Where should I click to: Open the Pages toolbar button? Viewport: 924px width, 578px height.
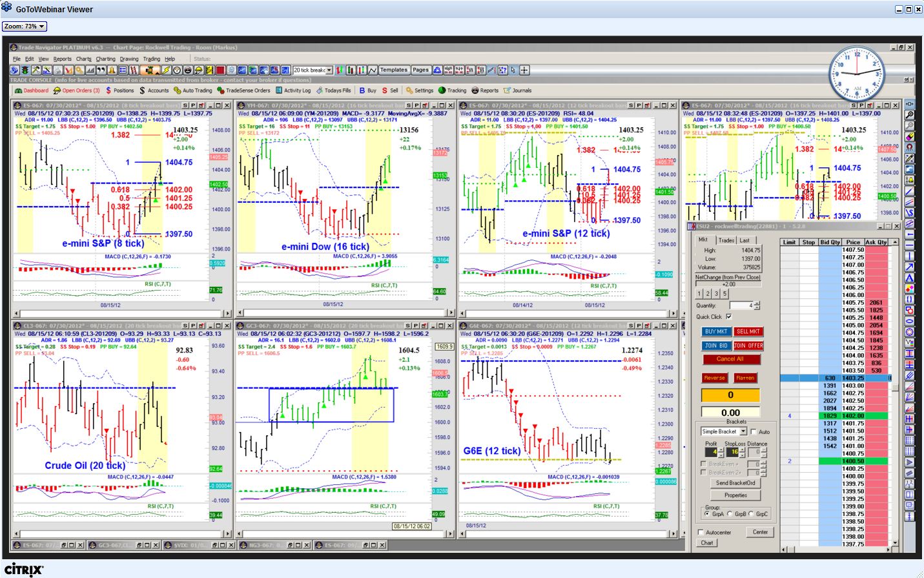420,70
